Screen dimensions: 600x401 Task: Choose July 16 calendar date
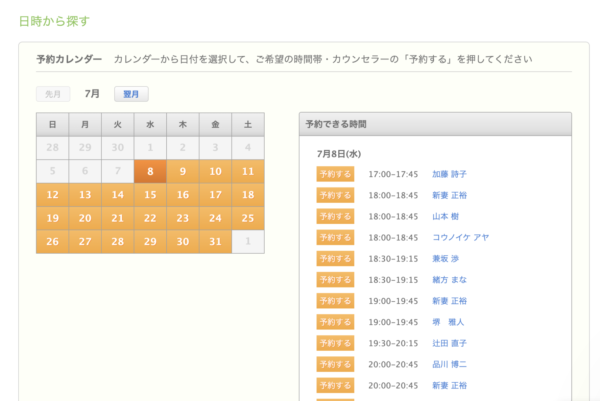click(183, 195)
